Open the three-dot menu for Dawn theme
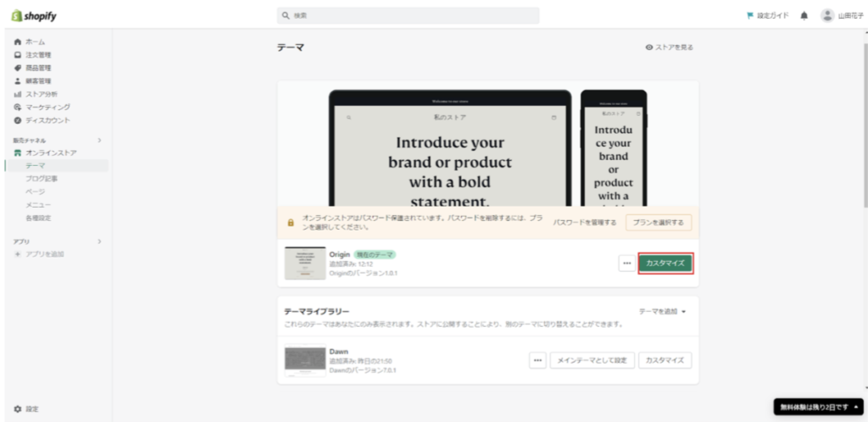Viewport: 868px width, 422px height. click(537, 360)
